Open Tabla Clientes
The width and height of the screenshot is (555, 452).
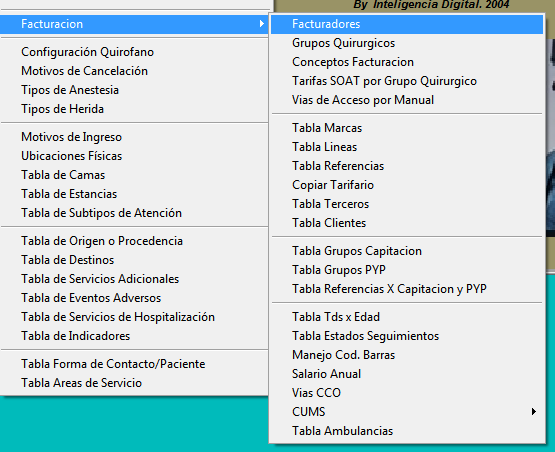point(407,223)
